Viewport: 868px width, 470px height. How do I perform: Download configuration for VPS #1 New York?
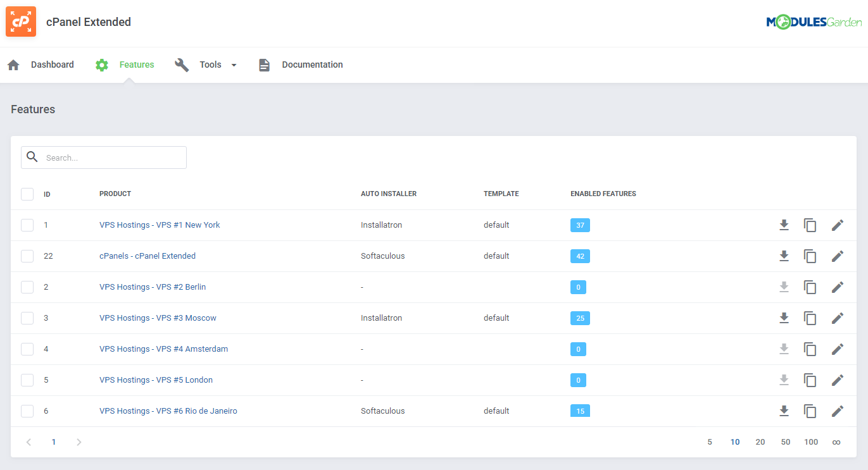784,225
